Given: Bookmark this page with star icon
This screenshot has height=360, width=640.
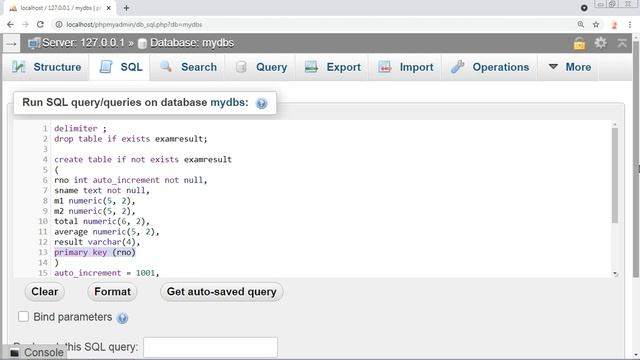Looking at the screenshot, I should click(596, 24).
